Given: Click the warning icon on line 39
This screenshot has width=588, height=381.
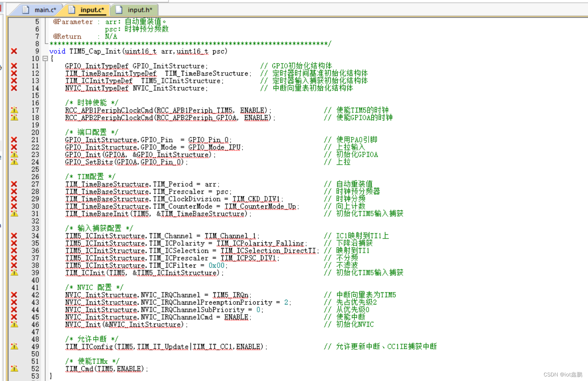Looking at the screenshot, I should pos(14,273).
